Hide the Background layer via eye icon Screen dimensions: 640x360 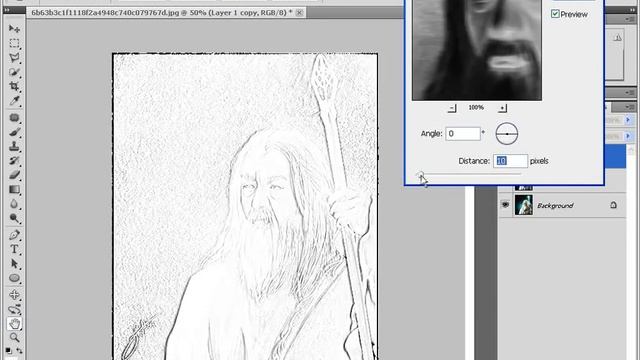click(505, 204)
